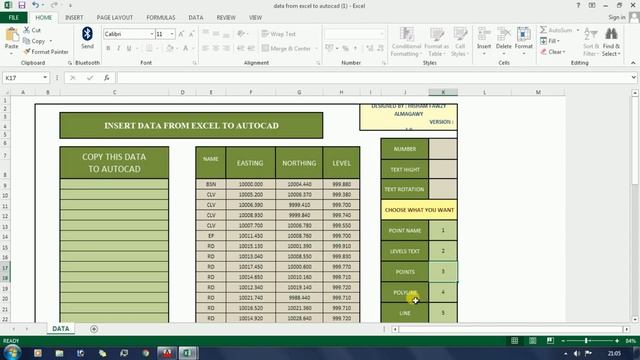This screenshot has width=640, height=360.
Task: Switch to the FORMULAS tab
Action: point(161,18)
